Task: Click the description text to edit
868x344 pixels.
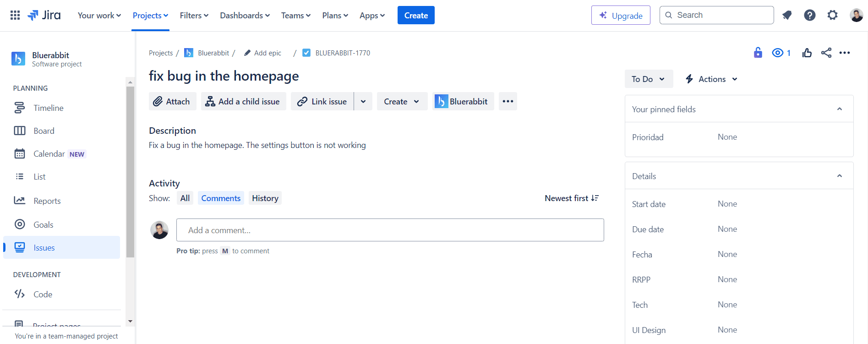Action: [x=257, y=145]
